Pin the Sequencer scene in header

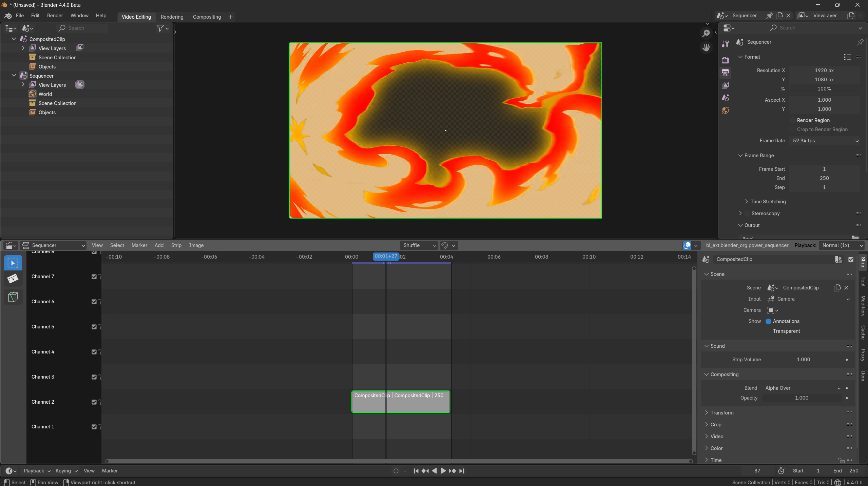pyautogui.click(x=769, y=16)
